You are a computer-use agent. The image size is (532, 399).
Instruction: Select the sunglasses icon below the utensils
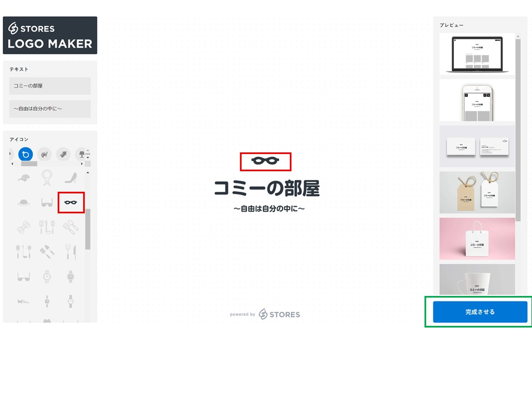pyautogui.click(x=23, y=277)
